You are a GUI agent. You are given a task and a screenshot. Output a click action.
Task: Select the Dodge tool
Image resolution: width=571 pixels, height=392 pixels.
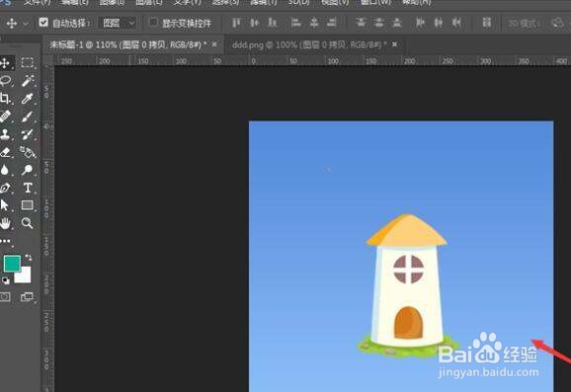coord(28,170)
